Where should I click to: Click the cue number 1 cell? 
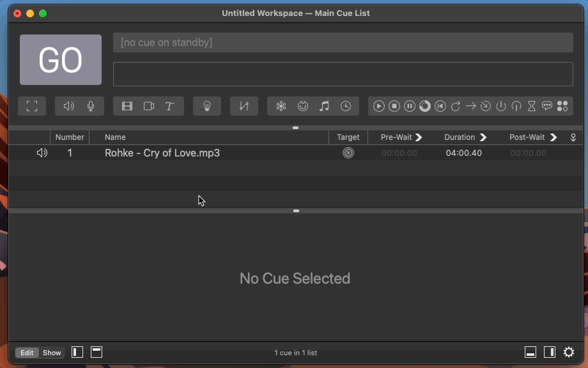tap(70, 153)
